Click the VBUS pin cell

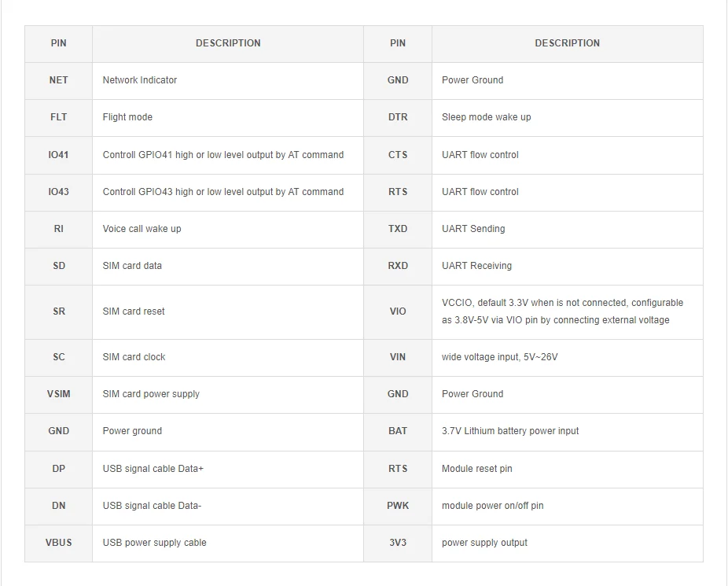59,543
